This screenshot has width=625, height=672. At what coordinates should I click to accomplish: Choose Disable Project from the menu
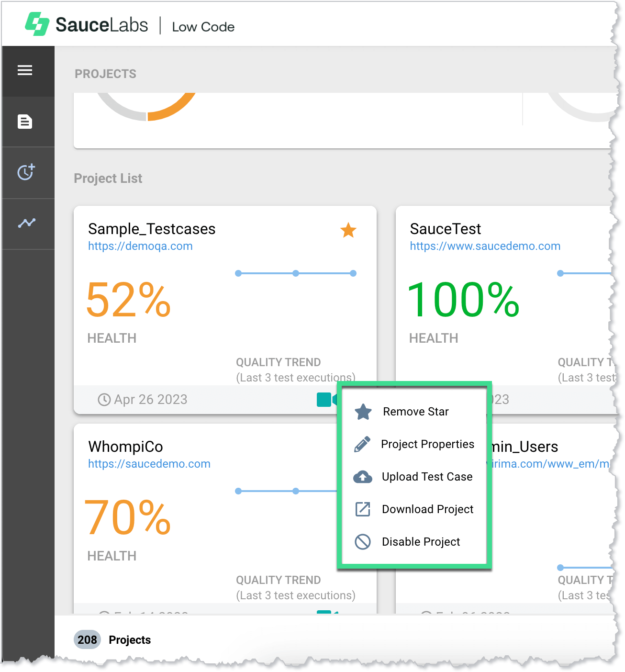coord(421,542)
